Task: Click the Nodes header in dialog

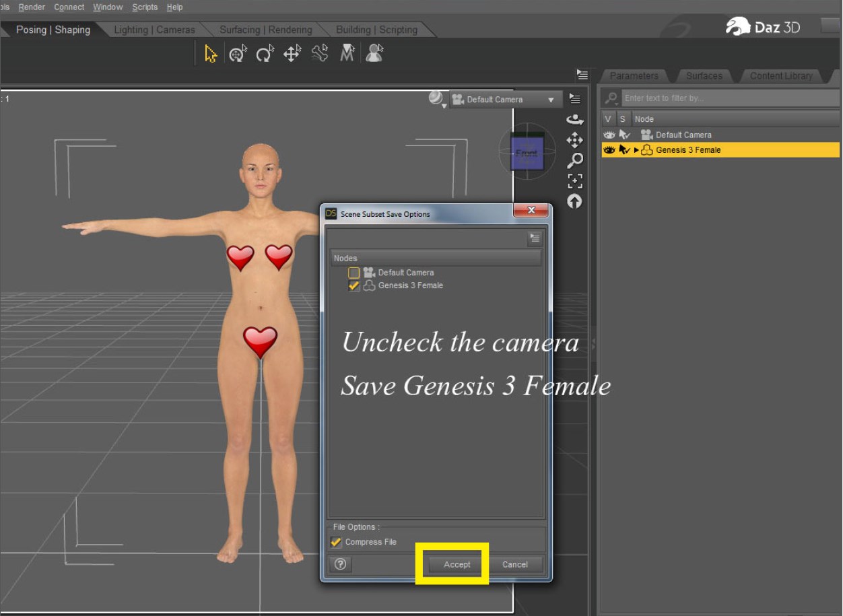Action: (x=436, y=258)
